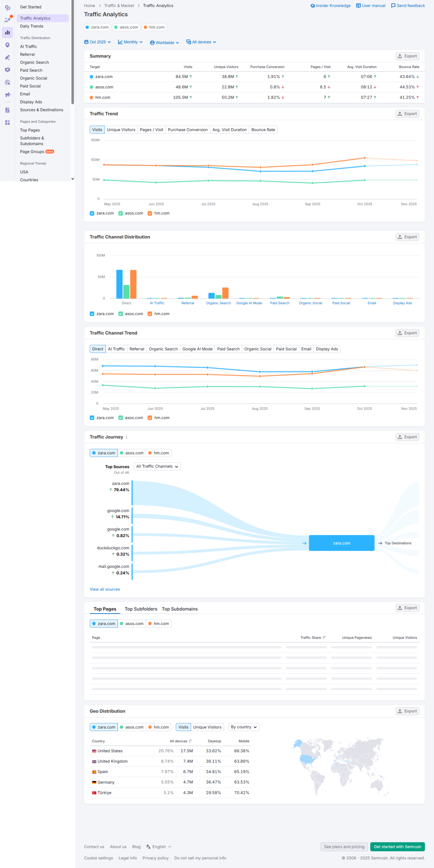Toggle zara.com checkbox under Traffic Channel Distribution
The image size is (434, 868).
92,314
